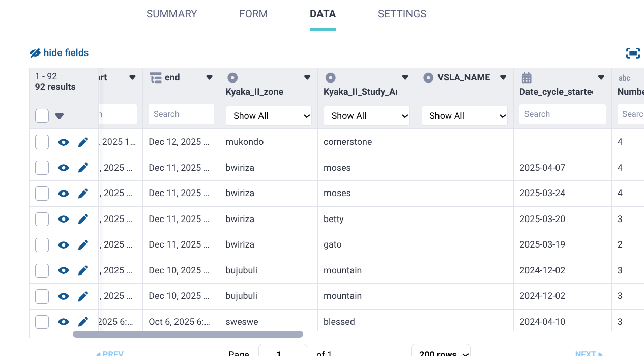View the sweswe blessed submission
The width and height of the screenshot is (644, 356).
click(64, 322)
